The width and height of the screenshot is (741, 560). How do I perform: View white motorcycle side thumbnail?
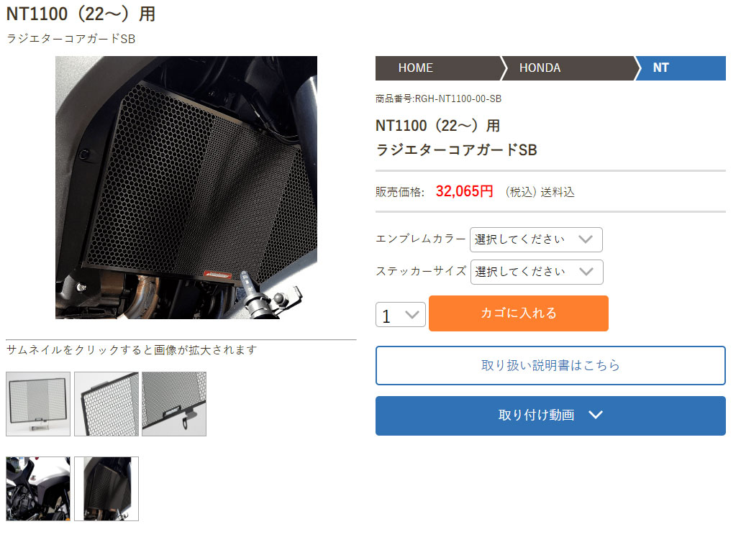tap(38, 489)
